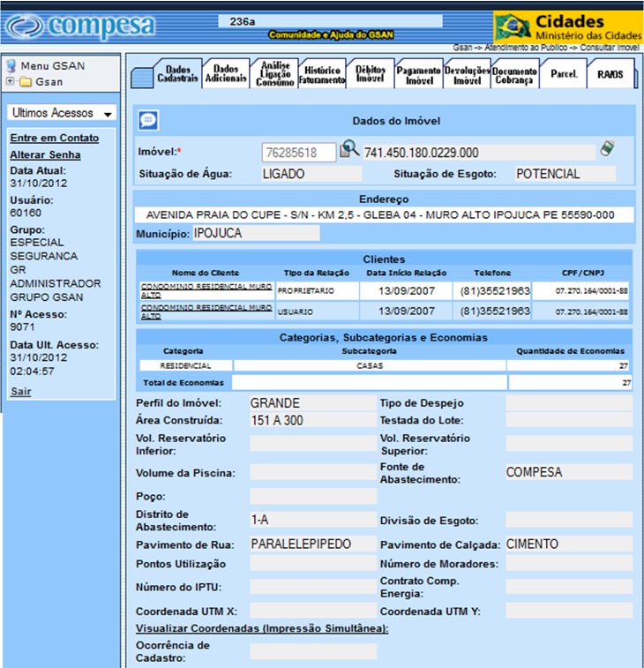Click the eraser icon to clear imóvel

tap(606, 149)
